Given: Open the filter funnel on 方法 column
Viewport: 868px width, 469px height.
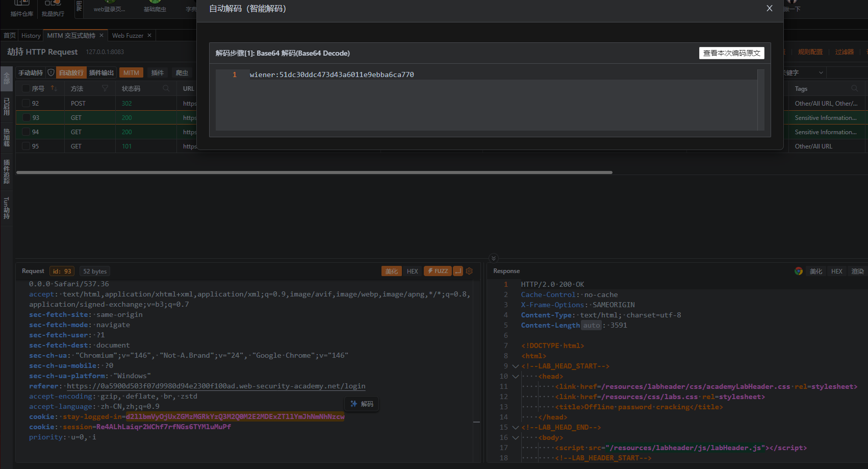Looking at the screenshot, I should point(105,88).
